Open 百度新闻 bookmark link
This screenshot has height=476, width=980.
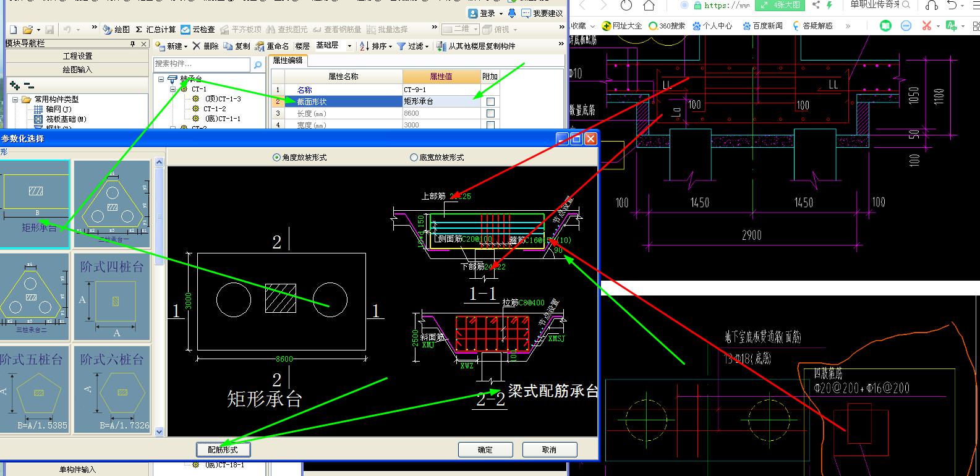pos(762,25)
